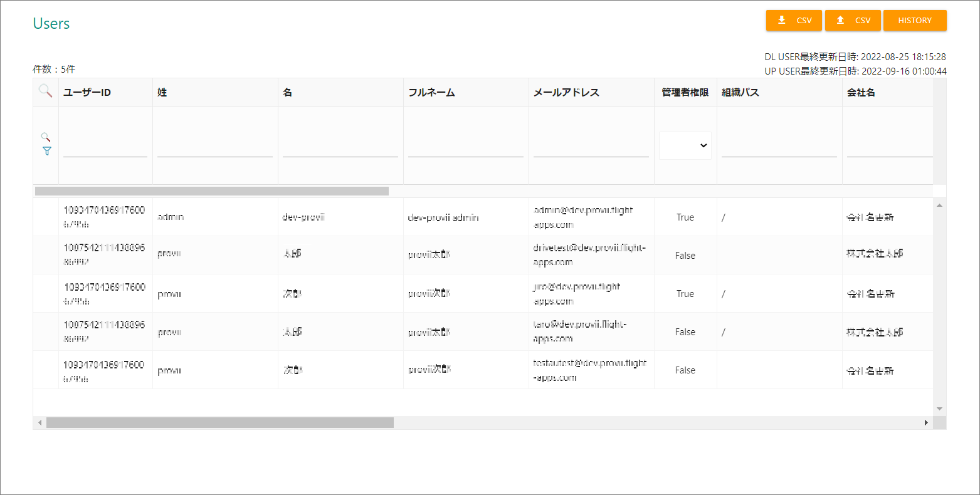Click the UP USER最終更新日時 timestamp
The width and height of the screenshot is (980, 495).
coord(855,71)
